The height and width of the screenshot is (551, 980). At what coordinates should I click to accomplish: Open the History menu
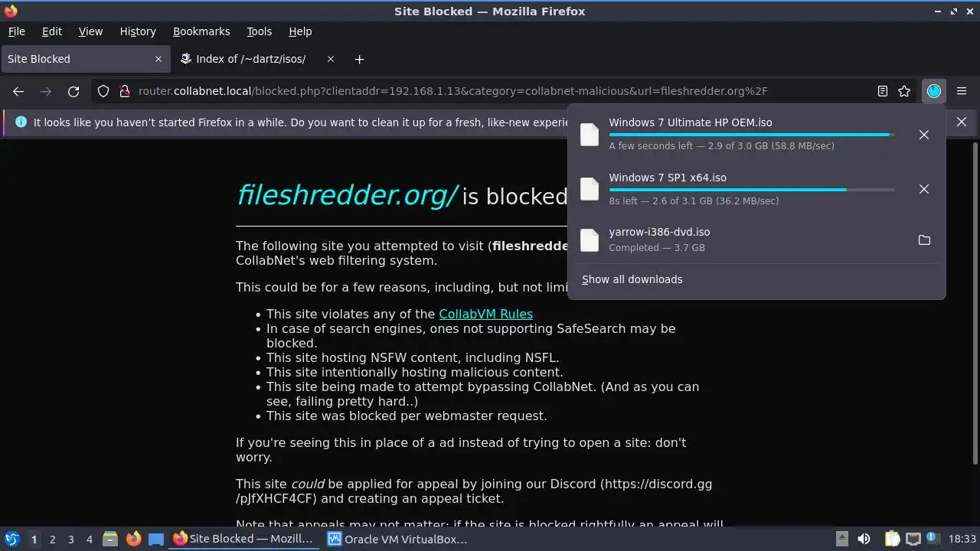pyautogui.click(x=138, y=31)
